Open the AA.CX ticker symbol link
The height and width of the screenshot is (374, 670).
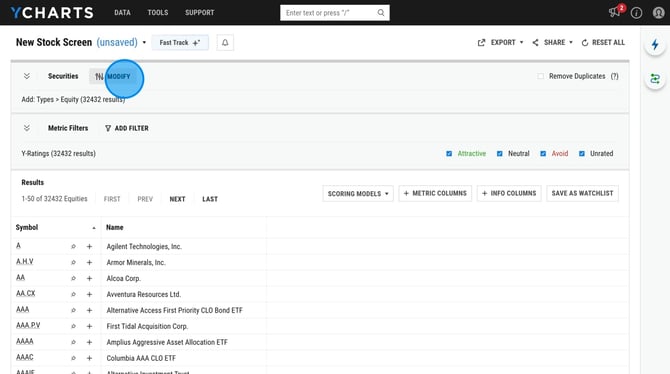pos(26,293)
